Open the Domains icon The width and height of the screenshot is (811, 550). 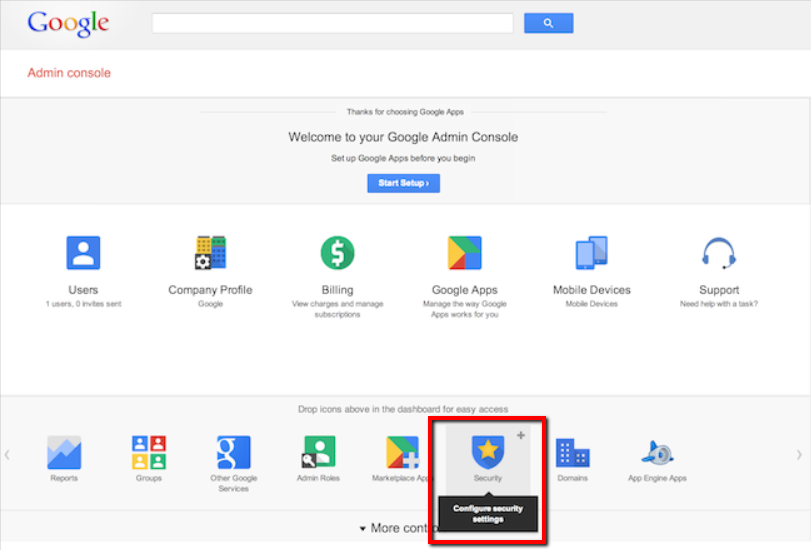pos(573,453)
